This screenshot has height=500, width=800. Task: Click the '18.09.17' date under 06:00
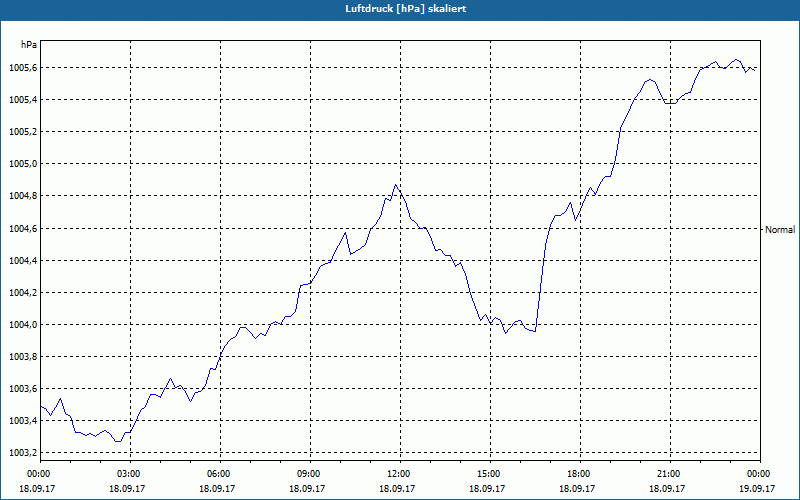(x=216, y=488)
